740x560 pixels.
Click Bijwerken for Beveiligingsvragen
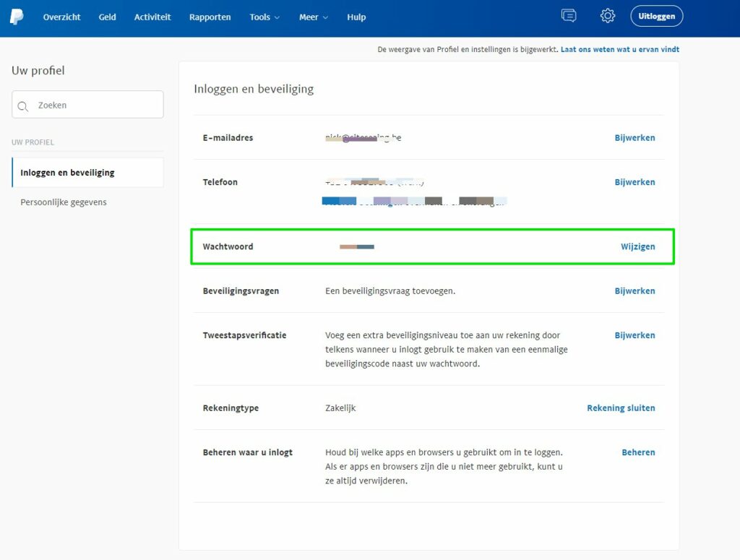pyautogui.click(x=634, y=291)
